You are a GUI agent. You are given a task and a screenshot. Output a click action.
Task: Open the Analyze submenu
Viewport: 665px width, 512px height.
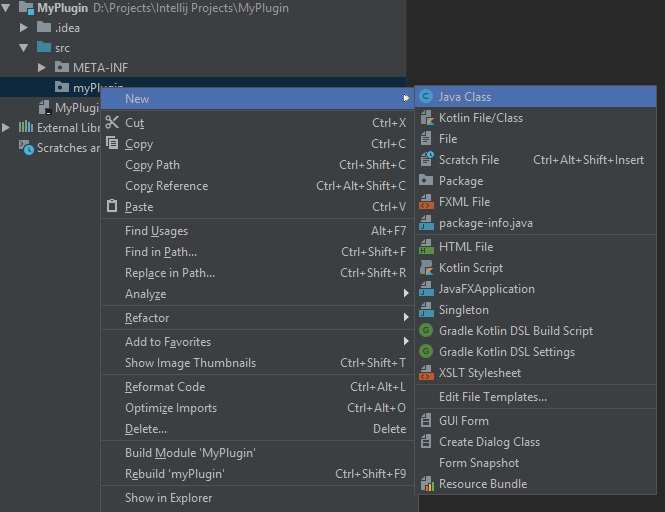click(145, 294)
